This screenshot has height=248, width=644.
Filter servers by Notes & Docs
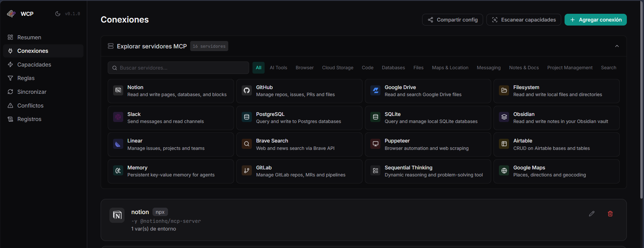(x=524, y=68)
